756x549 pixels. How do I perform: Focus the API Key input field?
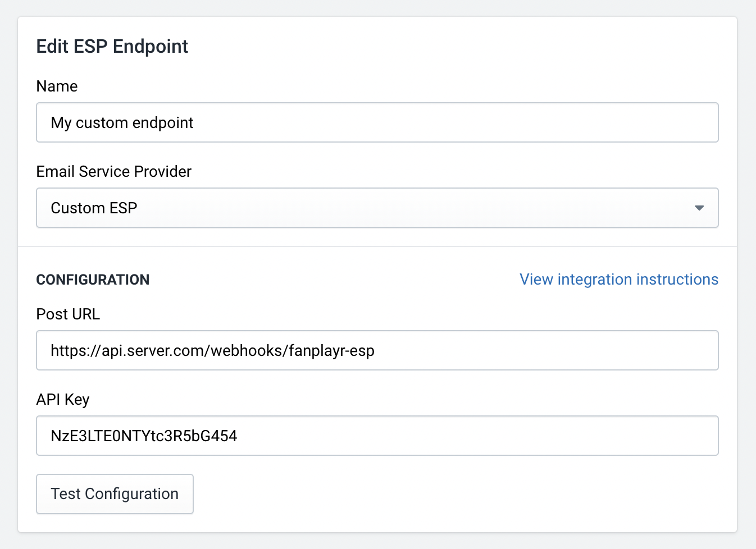pyautogui.click(x=377, y=436)
